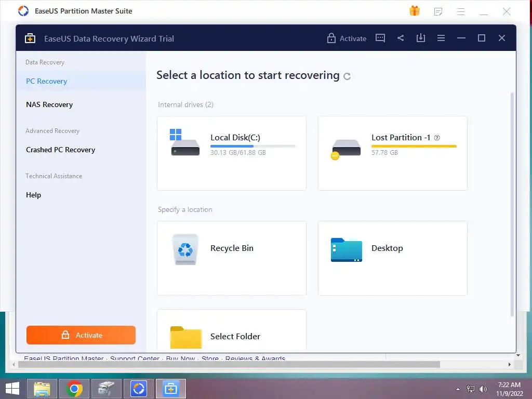Choose Desktop as recovery location
The height and width of the screenshot is (399, 532).
point(393,258)
